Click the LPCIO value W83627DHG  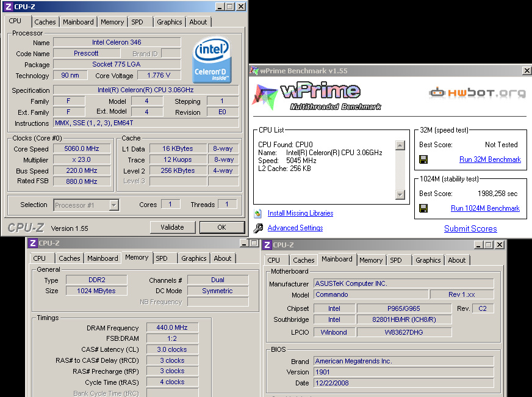[x=404, y=332]
